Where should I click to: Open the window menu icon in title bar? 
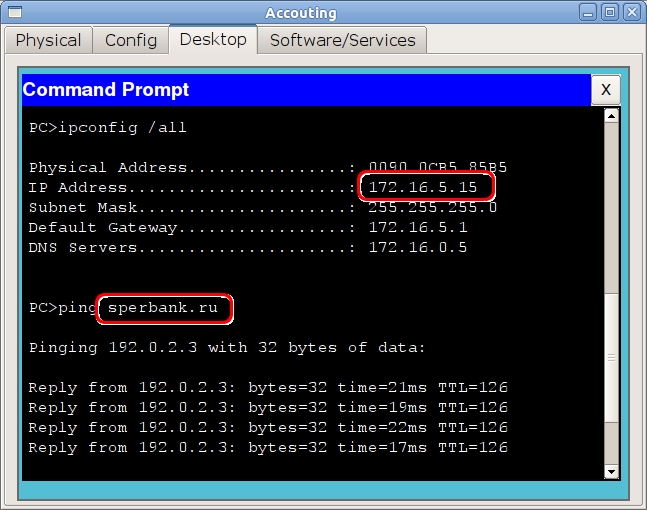point(12,12)
